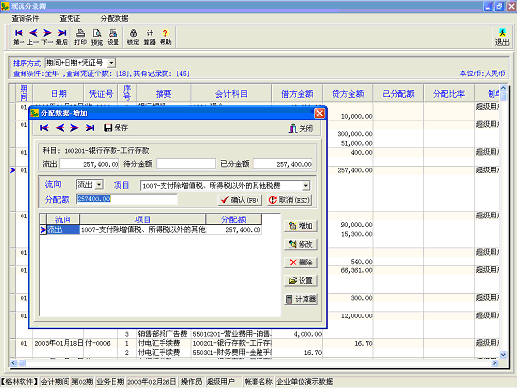
Task: Click the 企业单位演示数据 status bar entry
Action: 305,382
